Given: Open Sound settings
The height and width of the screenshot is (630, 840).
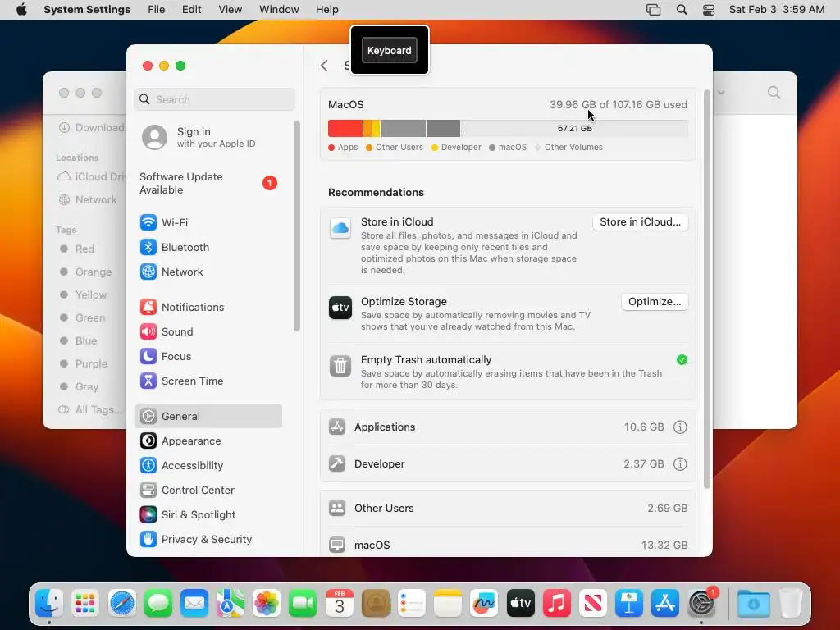Looking at the screenshot, I should [208, 331].
